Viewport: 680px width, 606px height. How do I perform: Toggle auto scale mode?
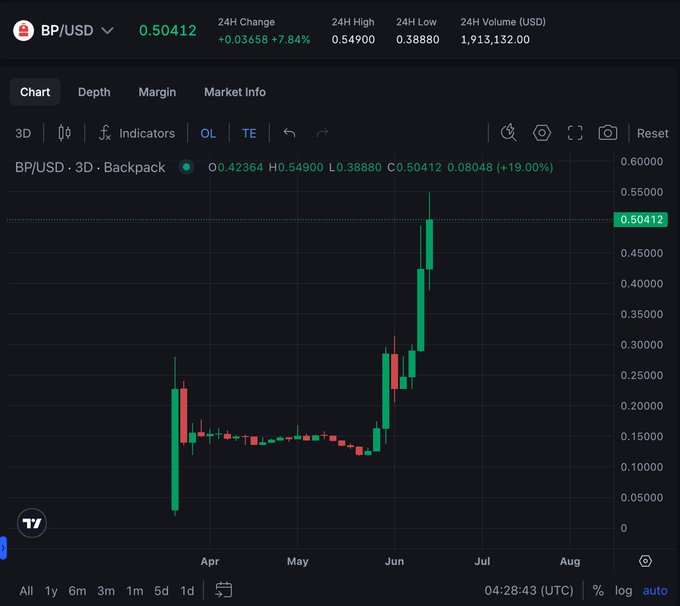click(x=655, y=590)
